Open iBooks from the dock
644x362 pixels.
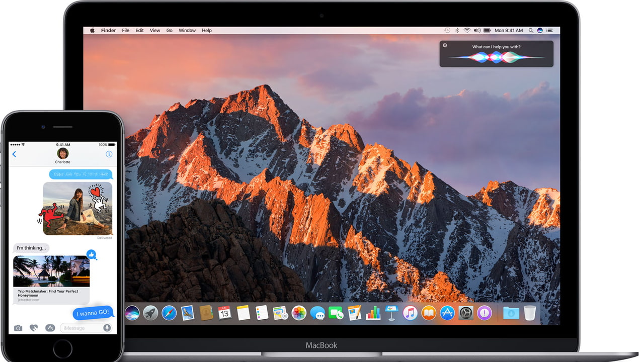coord(429,313)
